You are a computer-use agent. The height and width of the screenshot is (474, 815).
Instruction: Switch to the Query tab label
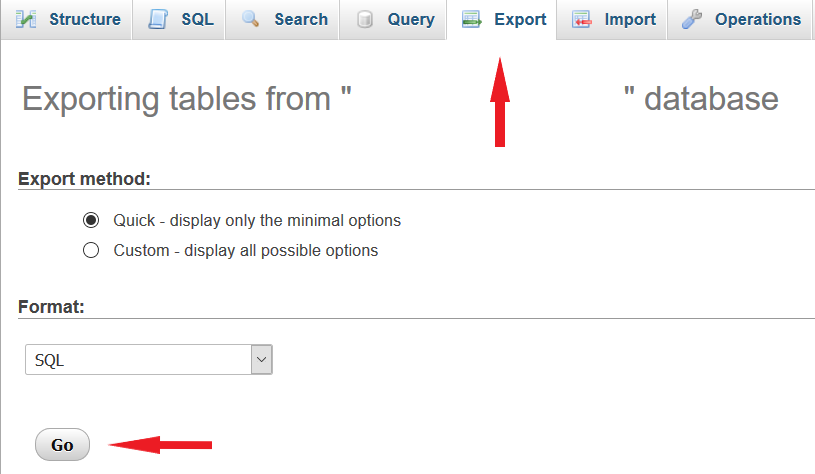point(411,19)
